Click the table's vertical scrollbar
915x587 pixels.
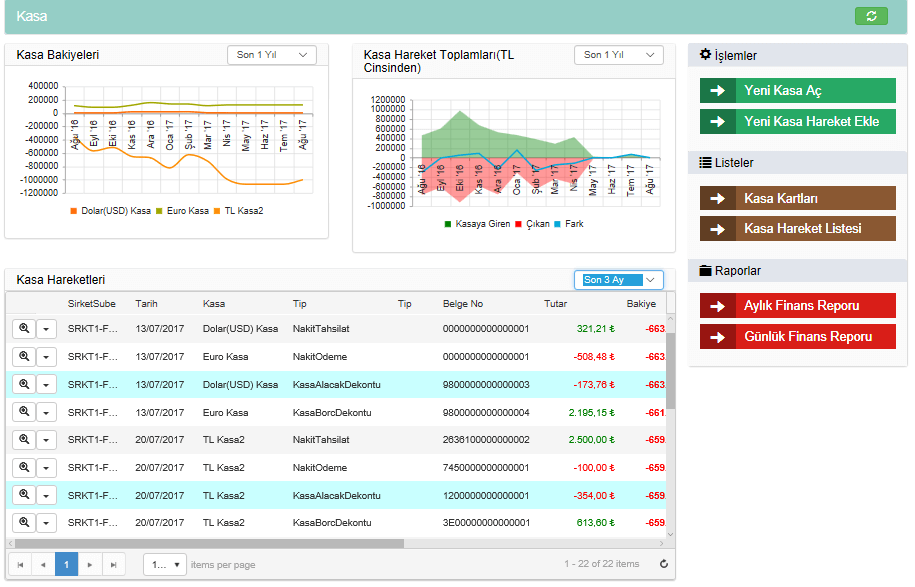670,370
